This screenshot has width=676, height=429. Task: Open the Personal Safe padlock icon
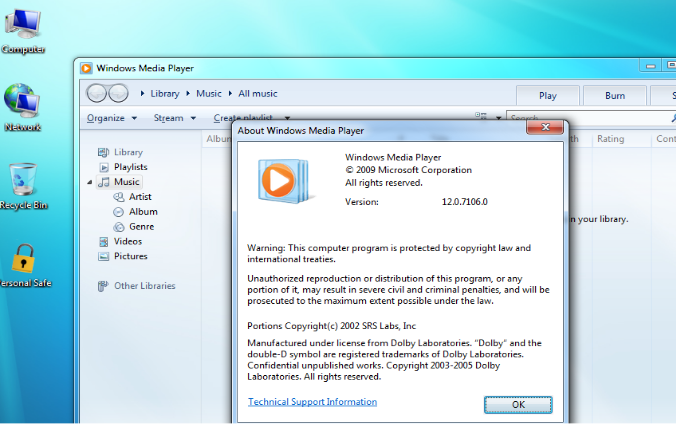click(x=23, y=258)
